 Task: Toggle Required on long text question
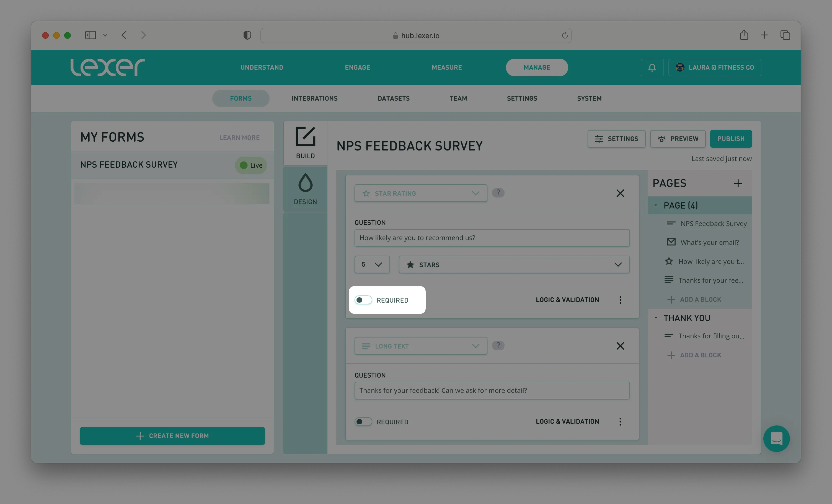coord(363,422)
